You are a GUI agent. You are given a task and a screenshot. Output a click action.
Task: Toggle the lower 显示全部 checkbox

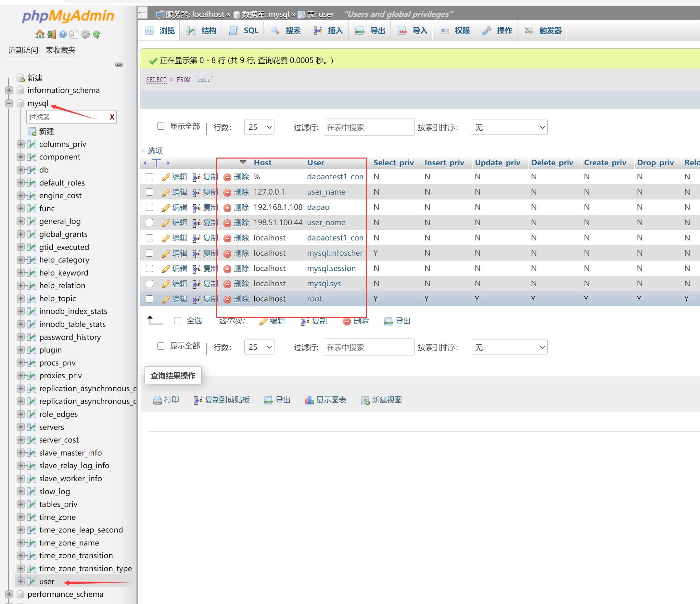click(x=161, y=346)
